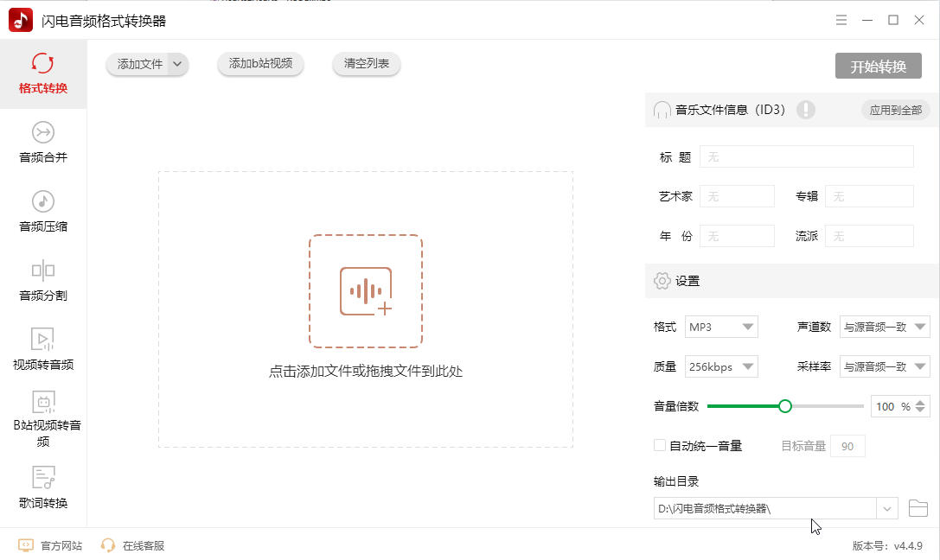Increase 音量倍数 with the up stepper arrow

[920, 402]
